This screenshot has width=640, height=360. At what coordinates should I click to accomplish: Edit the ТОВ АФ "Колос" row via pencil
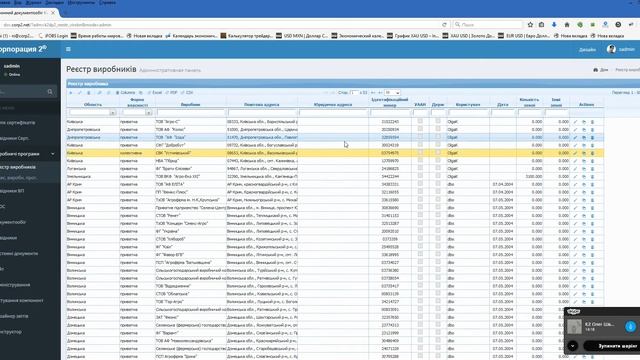(576, 129)
